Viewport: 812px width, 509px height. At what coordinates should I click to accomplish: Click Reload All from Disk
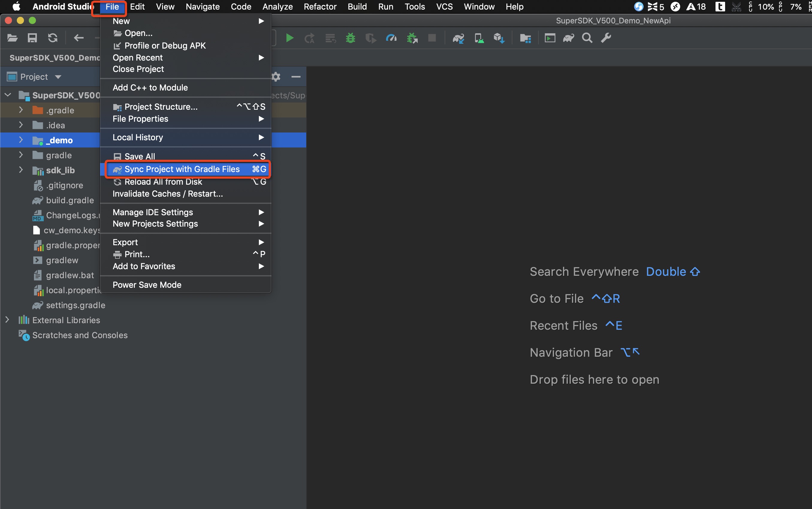(186, 182)
